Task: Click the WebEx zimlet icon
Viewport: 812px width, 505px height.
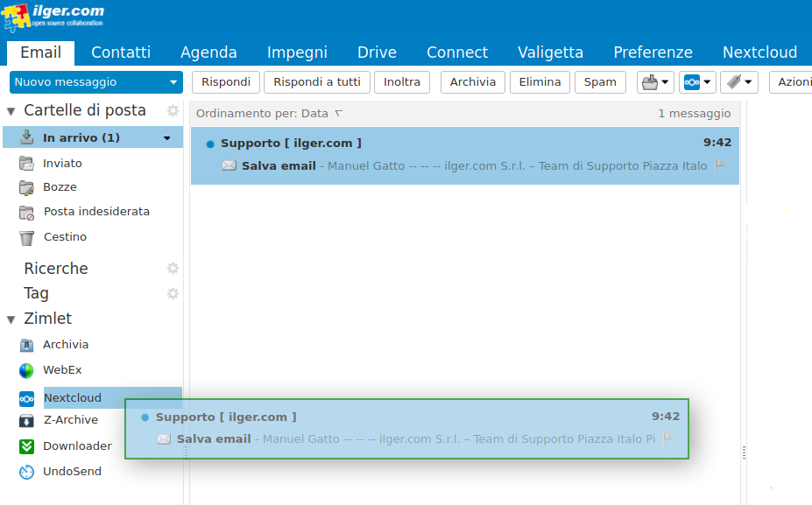Action: pos(26,370)
